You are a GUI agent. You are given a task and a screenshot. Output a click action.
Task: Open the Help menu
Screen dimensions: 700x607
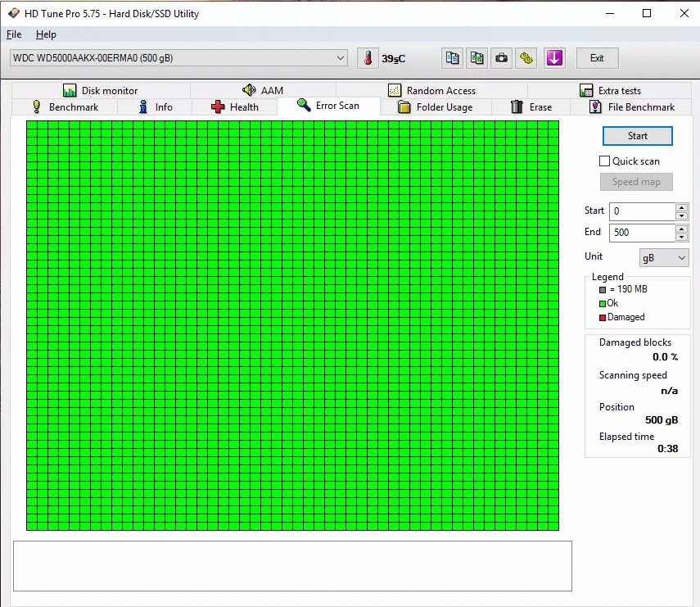46,34
